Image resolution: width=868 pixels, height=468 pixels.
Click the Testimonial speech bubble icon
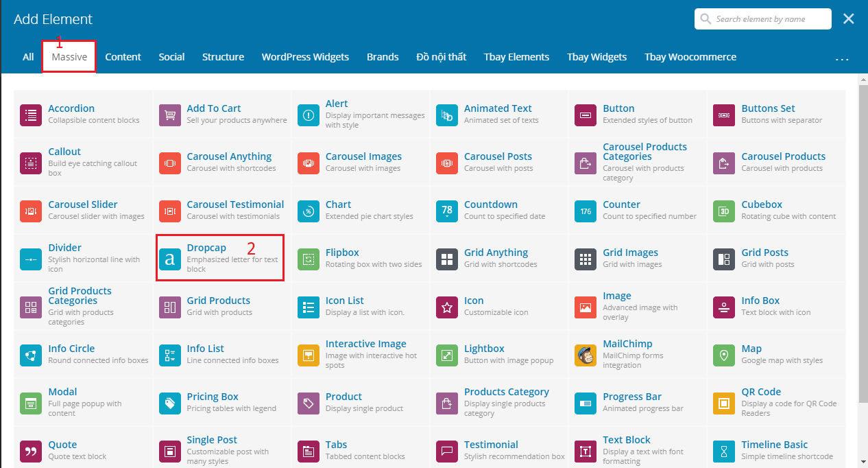coord(447,451)
